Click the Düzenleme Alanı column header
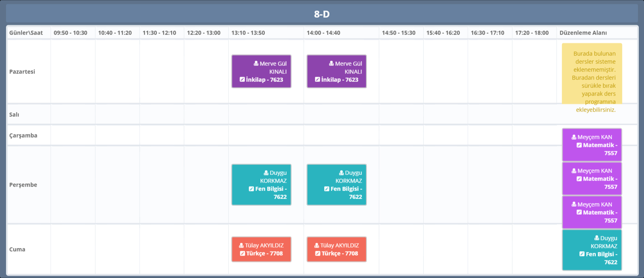 click(x=583, y=33)
